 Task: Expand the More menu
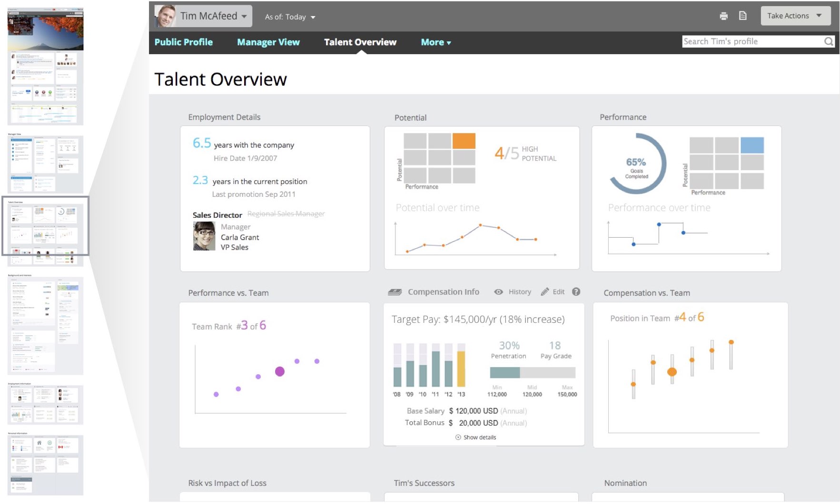point(435,42)
